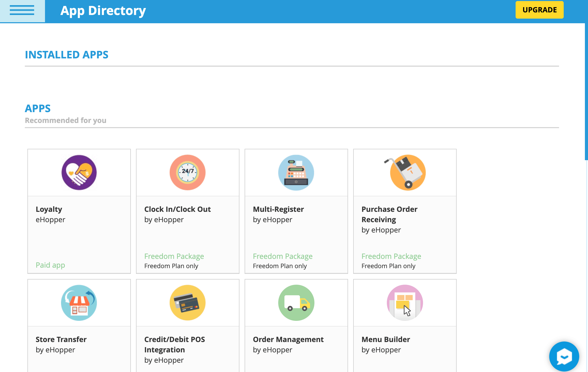Select the Store Transfer storefront icon

point(79,303)
